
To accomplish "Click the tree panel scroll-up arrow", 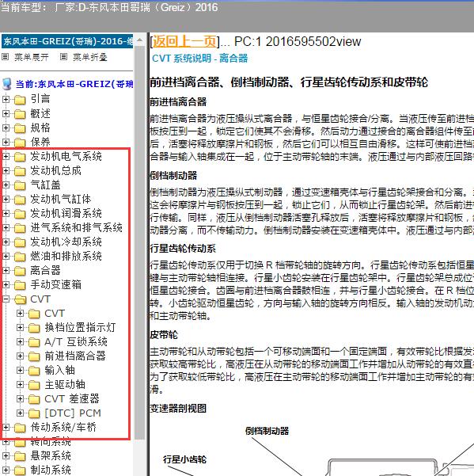I will (140, 40).
